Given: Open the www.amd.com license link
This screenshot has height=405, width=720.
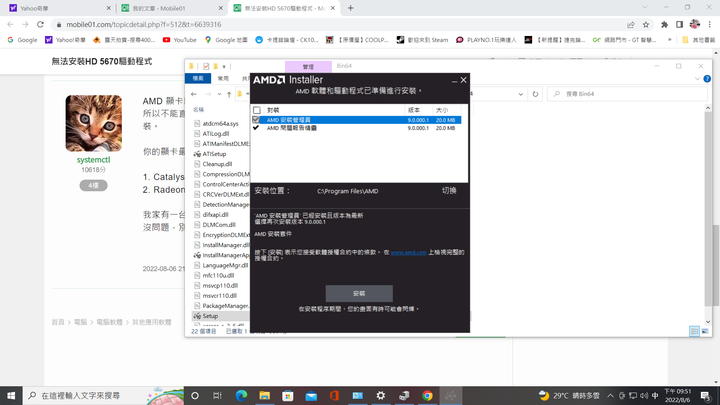Looking at the screenshot, I should [x=408, y=252].
